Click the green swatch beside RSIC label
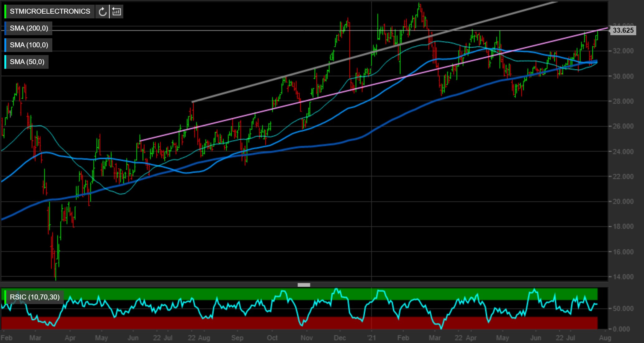This screenshot has width=644, height=343. (5, 297)
